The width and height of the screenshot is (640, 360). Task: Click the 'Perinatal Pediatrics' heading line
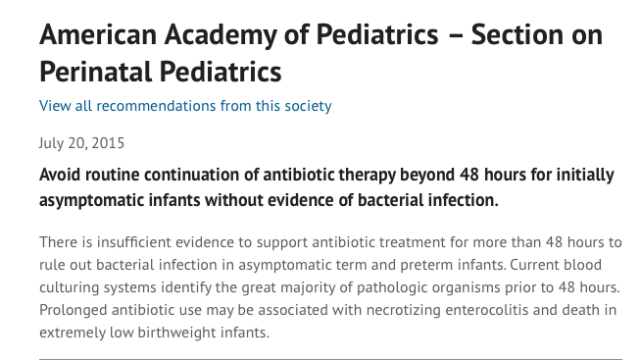coord(160,72)
